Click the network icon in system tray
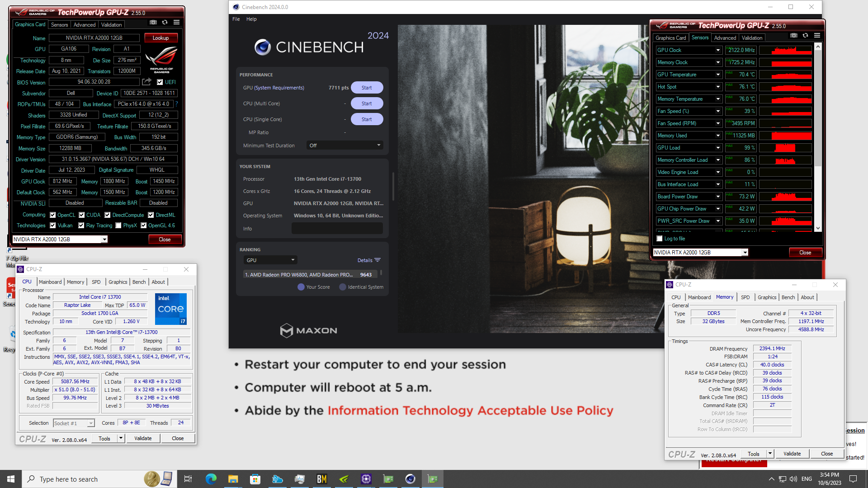Screen dimensions: 868x488 783,479
